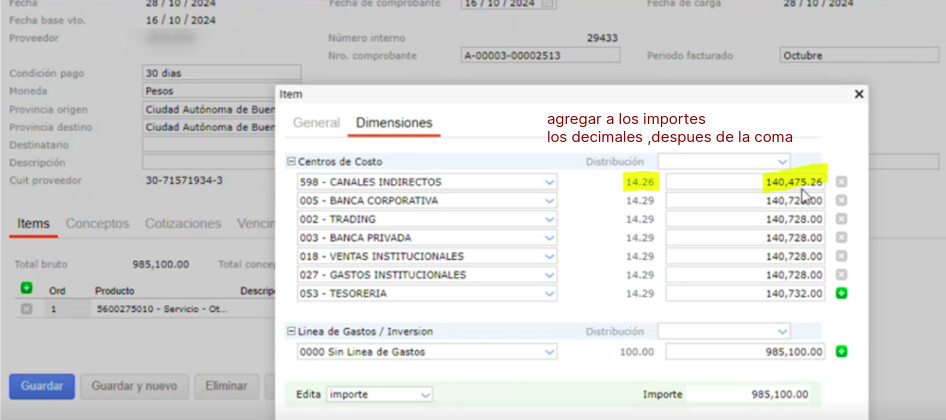Close the Item dialog

858,94
